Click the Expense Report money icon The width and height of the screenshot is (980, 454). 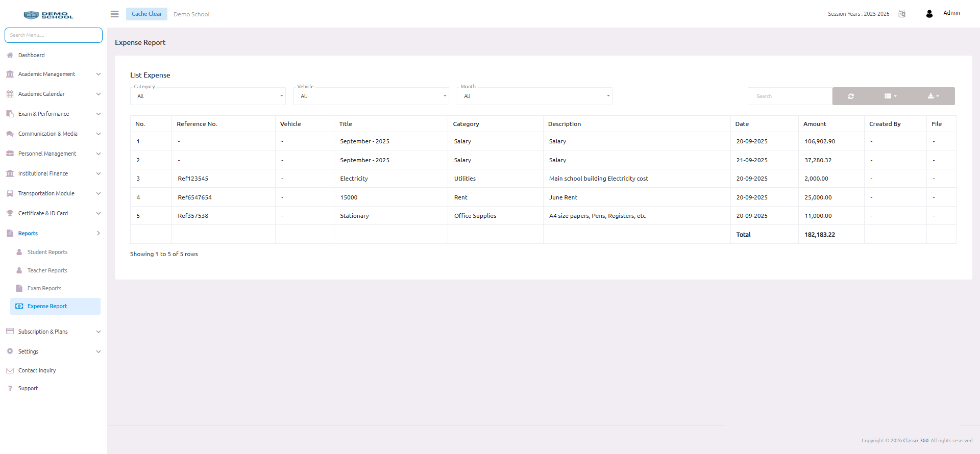[19, 306]
